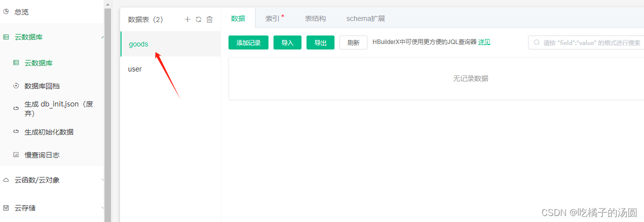Click the 导出 button
The image size is (644, 222).
coord(320,42)
